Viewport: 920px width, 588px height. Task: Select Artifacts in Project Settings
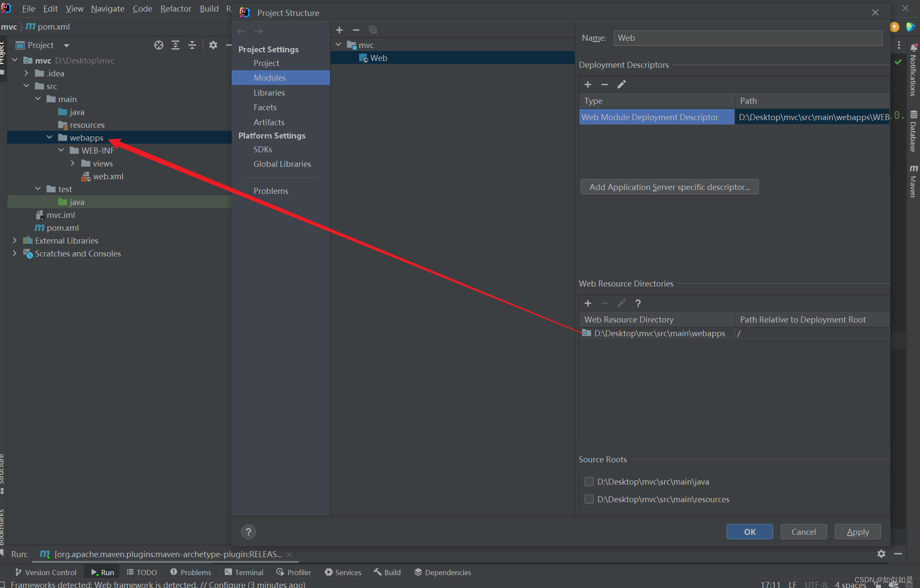tap(269, 122)
